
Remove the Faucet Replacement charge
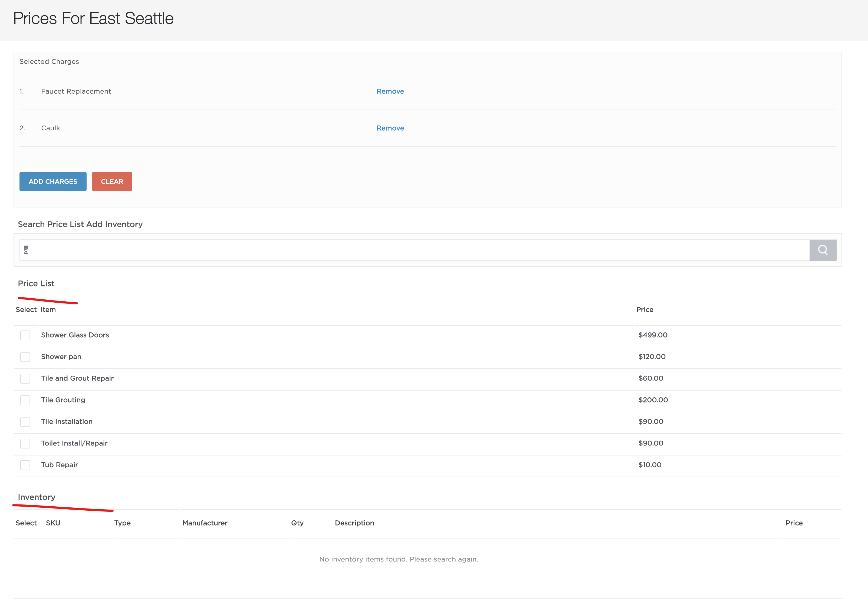tap(390, 91)
